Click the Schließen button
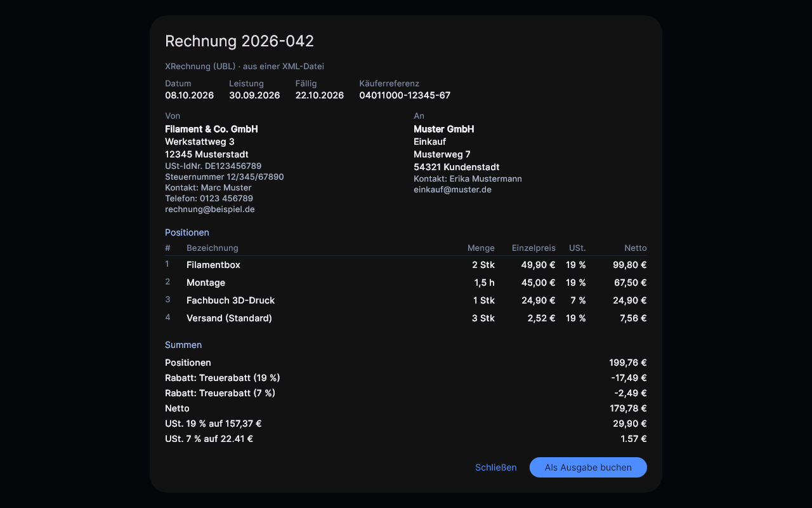 point(496,467)
